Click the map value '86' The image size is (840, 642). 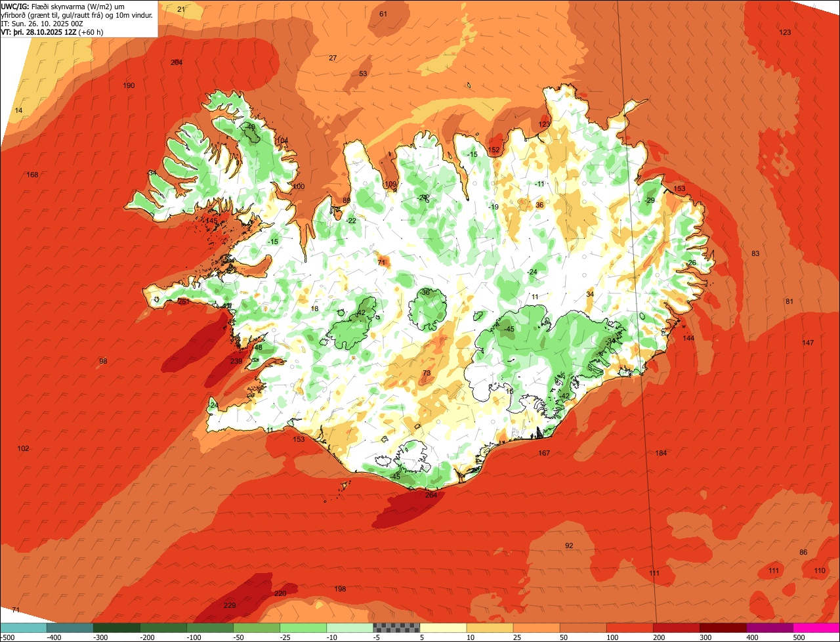[803, 552]
